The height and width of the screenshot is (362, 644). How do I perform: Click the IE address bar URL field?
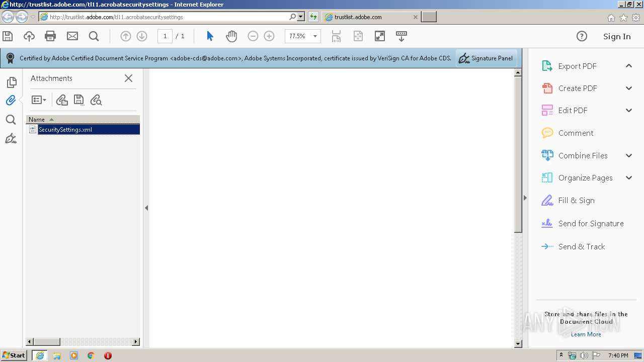169,17
